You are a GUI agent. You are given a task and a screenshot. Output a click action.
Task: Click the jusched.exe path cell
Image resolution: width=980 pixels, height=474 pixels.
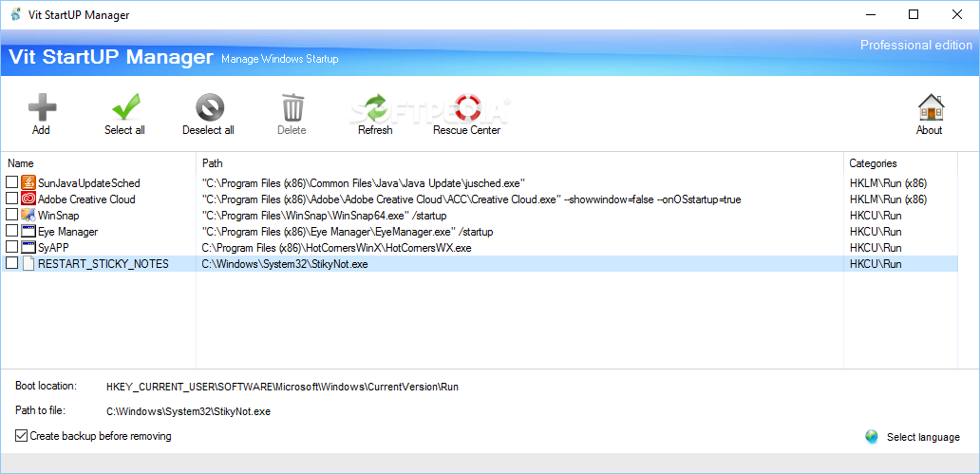[363, 183]
